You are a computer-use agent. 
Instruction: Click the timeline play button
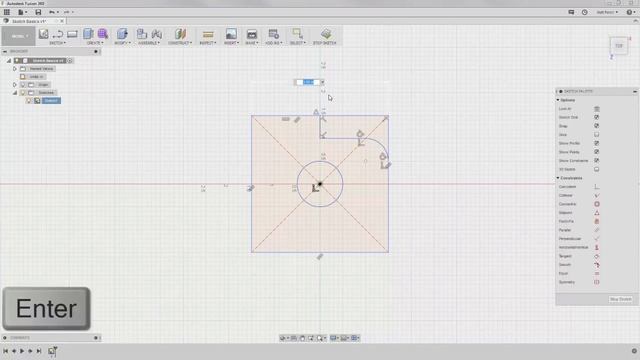(x=22, y=351)
